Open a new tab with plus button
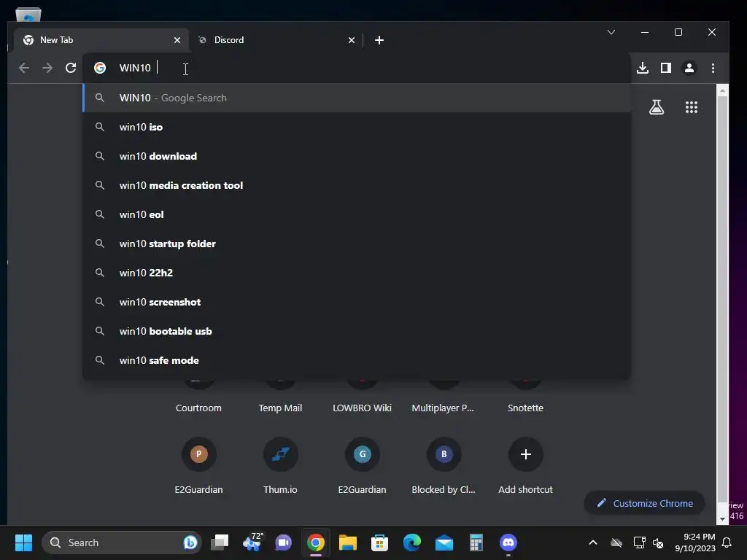Viewport: 747px width, 560px height. (x=379, y=40)
